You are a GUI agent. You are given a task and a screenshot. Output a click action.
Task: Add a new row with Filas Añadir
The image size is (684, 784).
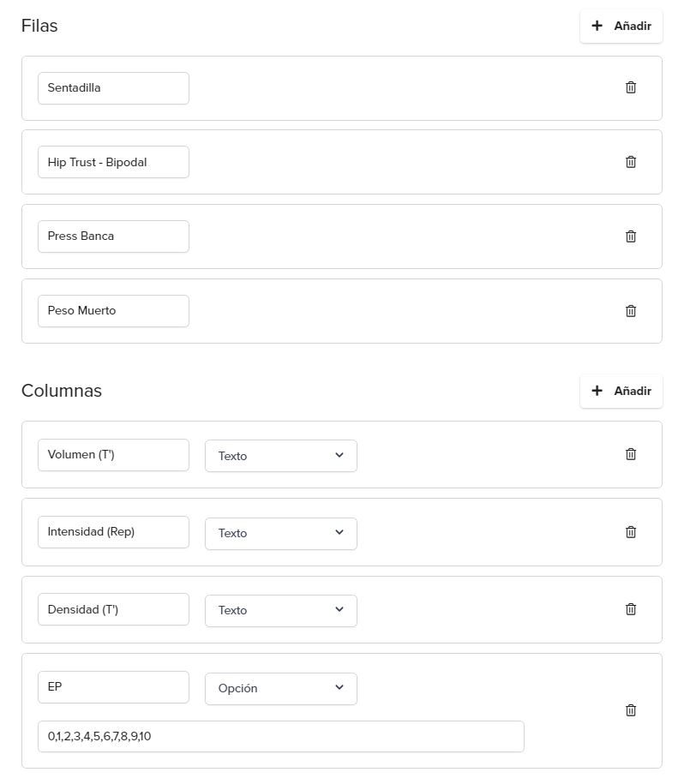pyautogui.click(x=621, y=26)
